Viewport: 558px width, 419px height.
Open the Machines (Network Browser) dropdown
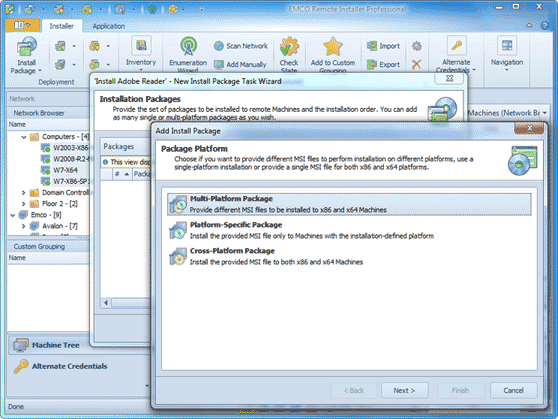click(544, 113)
